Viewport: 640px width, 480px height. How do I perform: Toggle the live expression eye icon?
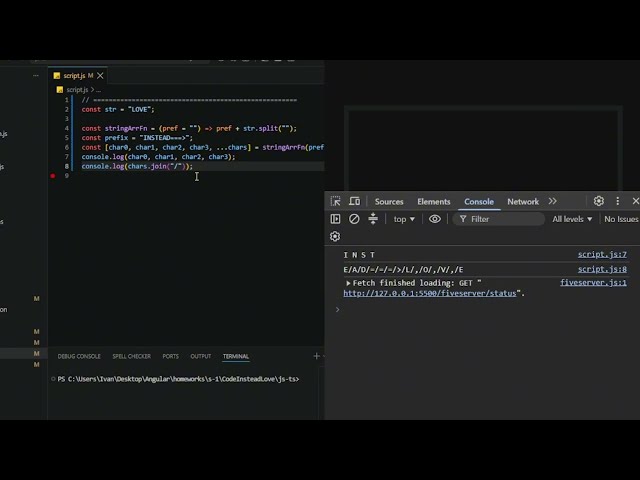click(x=435, y=219)
